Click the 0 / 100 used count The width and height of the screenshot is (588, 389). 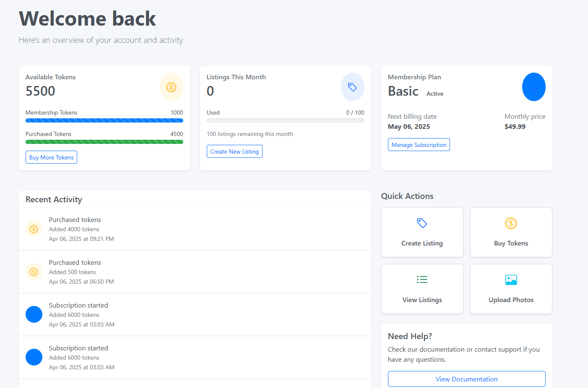(x=355, y=112)
